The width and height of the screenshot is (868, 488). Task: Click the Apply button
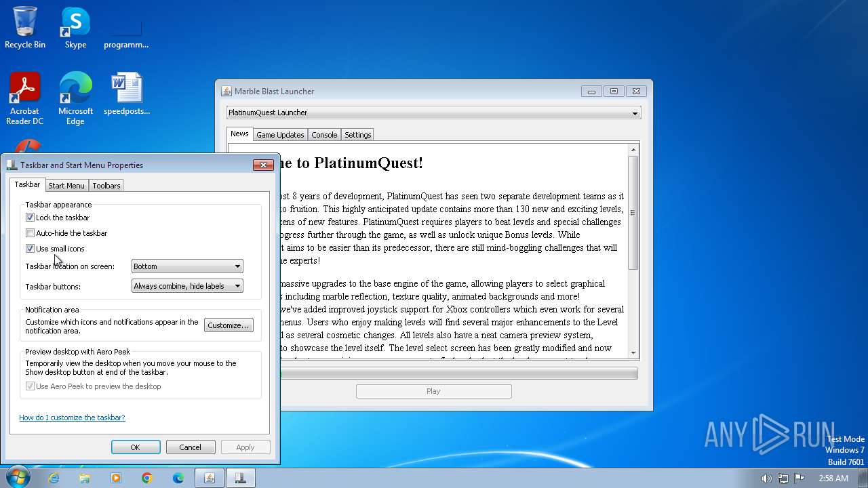click(x=245, y=447)
